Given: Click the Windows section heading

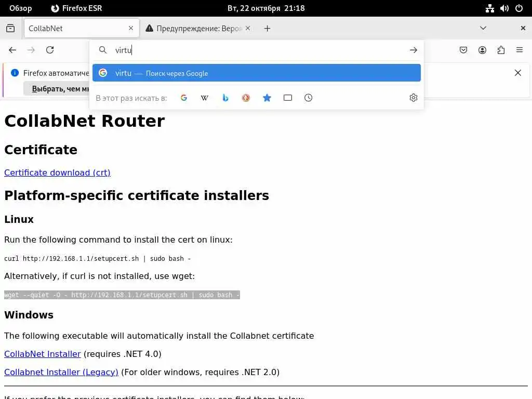Looking at the screenshot, I should (x=29, y=315).
